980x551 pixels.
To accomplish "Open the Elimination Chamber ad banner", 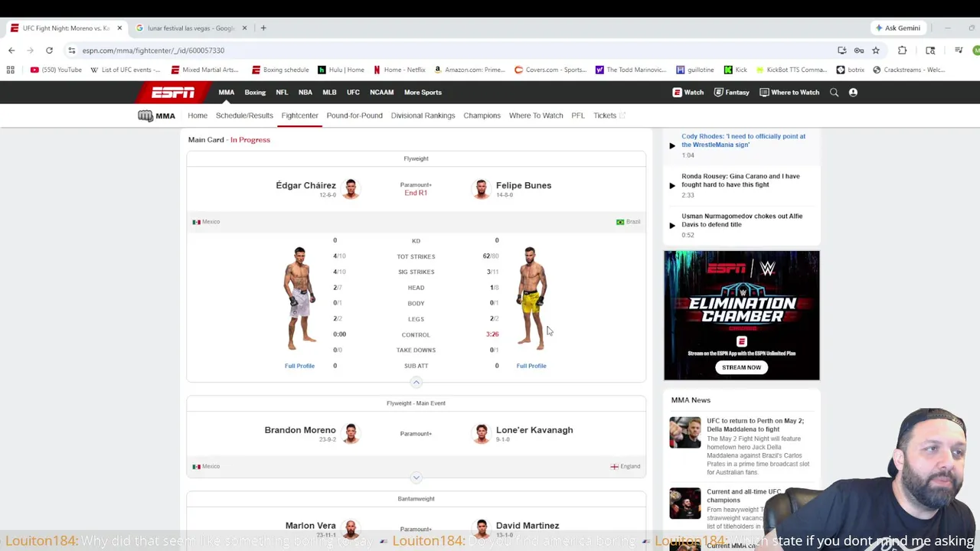I will point(742,315).
